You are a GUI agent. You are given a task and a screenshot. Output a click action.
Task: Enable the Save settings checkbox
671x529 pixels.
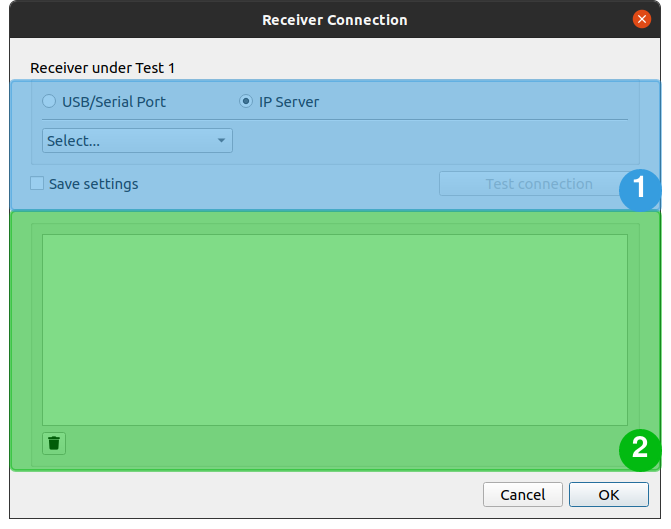[37, 184]
